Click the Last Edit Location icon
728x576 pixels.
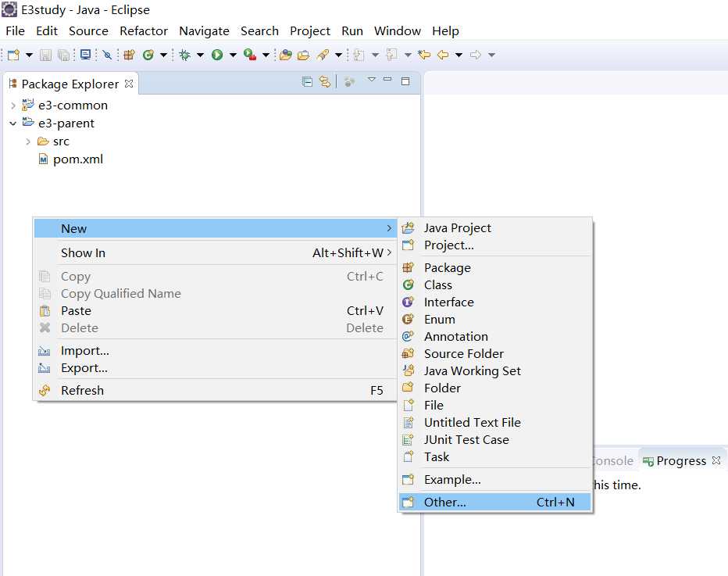(424, 55)
